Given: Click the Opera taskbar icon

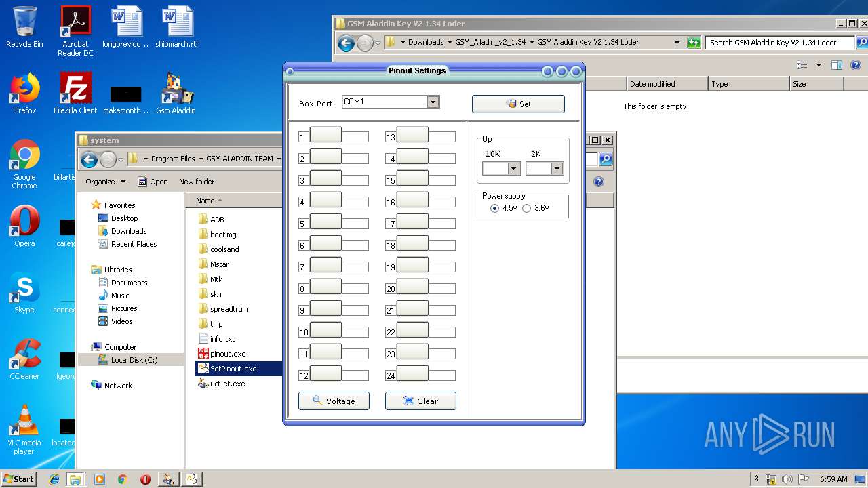Looking at the screenshot, I should coord(145,479).
